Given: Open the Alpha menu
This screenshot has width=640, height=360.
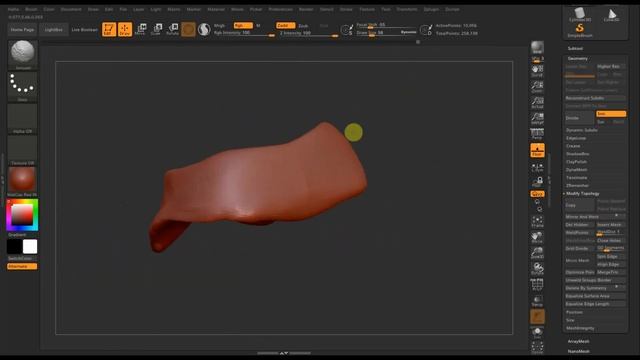Looking at the screenshot, I should pyautogui.click(x=13, y=9).
